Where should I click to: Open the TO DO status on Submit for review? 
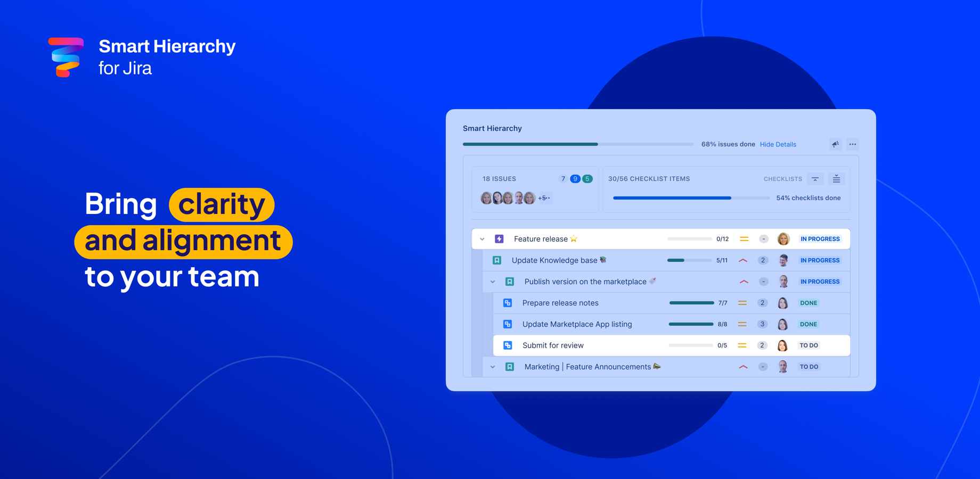coord(808,345)
